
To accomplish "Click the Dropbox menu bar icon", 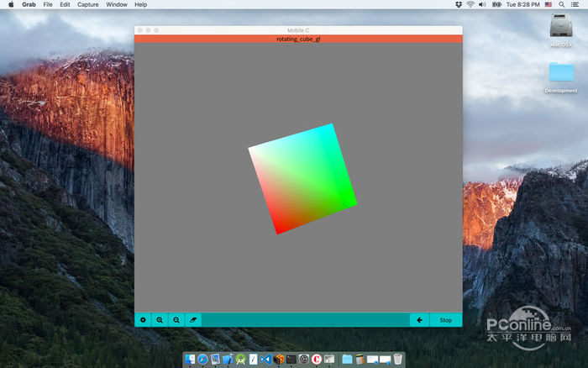I will [x=459, y=4].
